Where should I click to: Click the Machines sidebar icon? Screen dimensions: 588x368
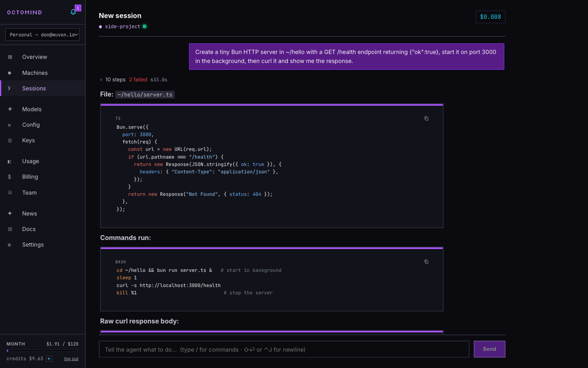[10, 73]
